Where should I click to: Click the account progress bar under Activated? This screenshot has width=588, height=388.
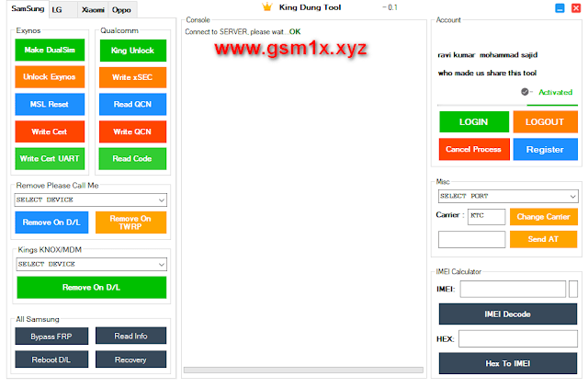507,106
